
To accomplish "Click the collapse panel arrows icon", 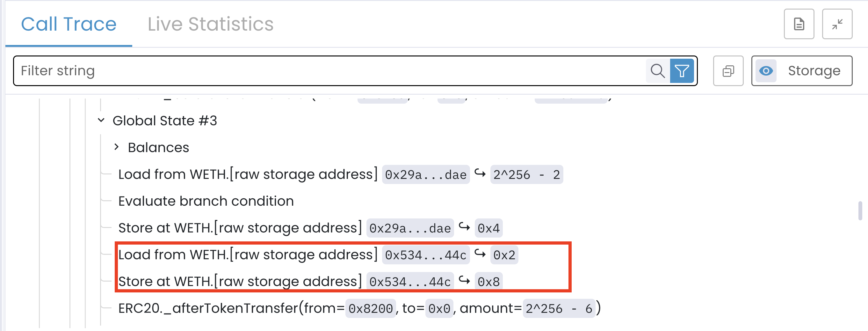I will [x=837, y=24].
